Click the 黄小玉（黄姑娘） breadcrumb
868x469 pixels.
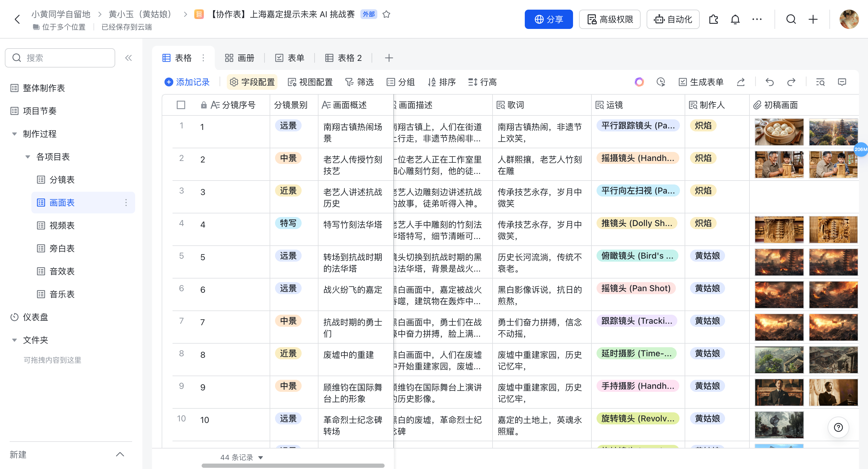[141, 14]
